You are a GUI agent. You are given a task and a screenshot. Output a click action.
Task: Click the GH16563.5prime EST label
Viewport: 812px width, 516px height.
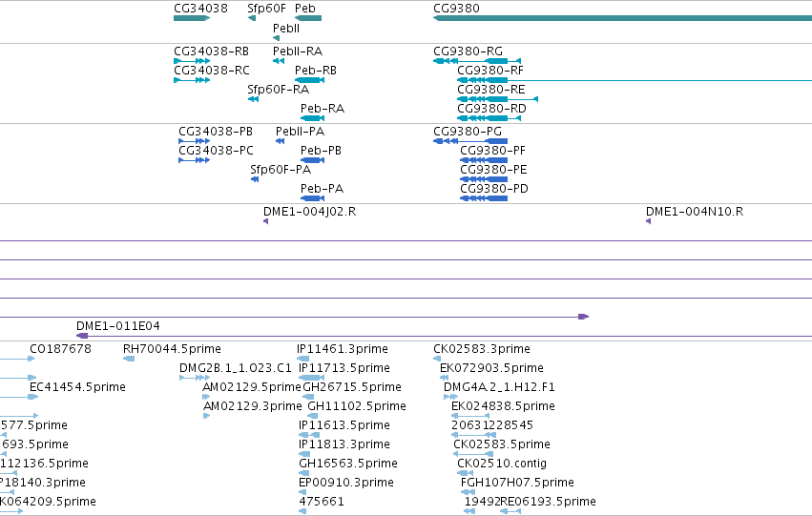(x=348, y=464)
